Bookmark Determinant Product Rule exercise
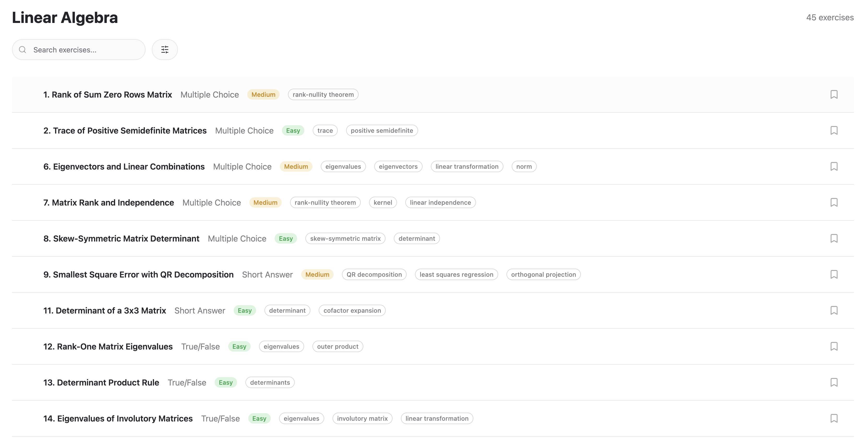 (834, 382)
